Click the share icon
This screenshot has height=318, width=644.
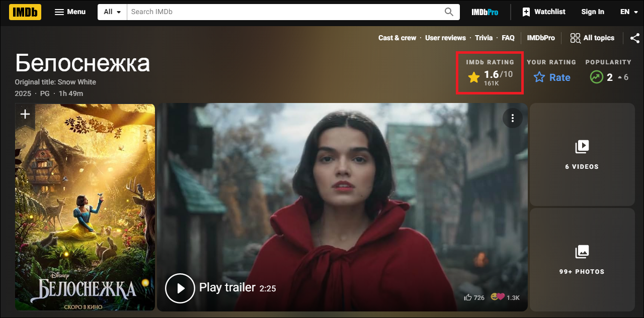tap(635, 38)
